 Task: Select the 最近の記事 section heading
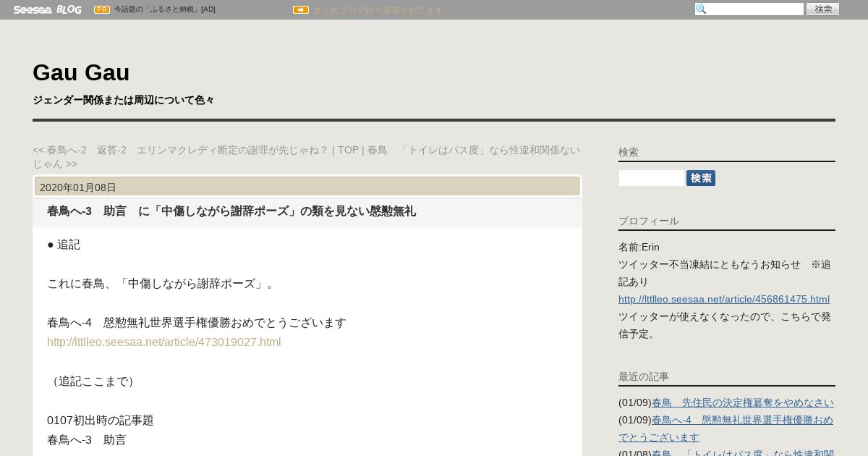pos(644,376)
